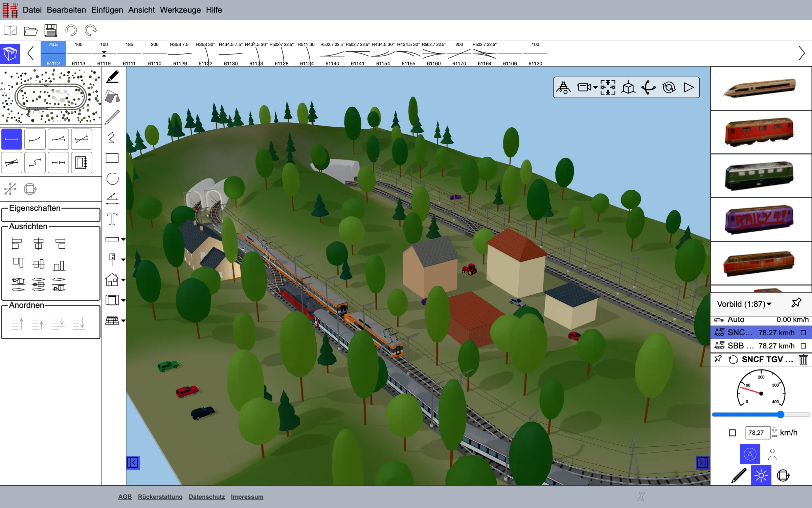Open the Einfügen menu
Screen dimensions: 812x508
[x=107, y=10]
